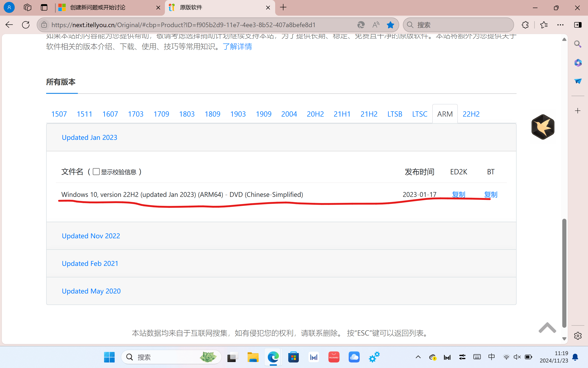Tick the 显示校验信息 checkbox
588x368 pixels.
click(96, 172)
